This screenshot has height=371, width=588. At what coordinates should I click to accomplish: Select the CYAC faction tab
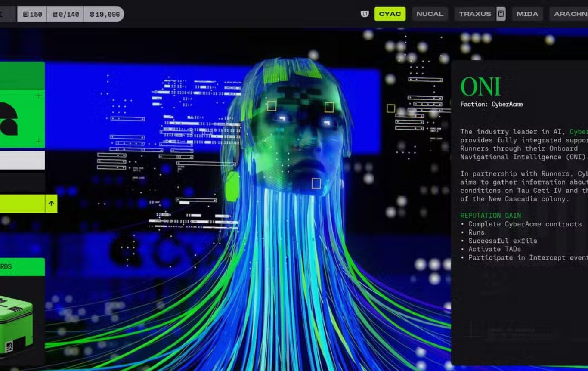pos(390,14)
